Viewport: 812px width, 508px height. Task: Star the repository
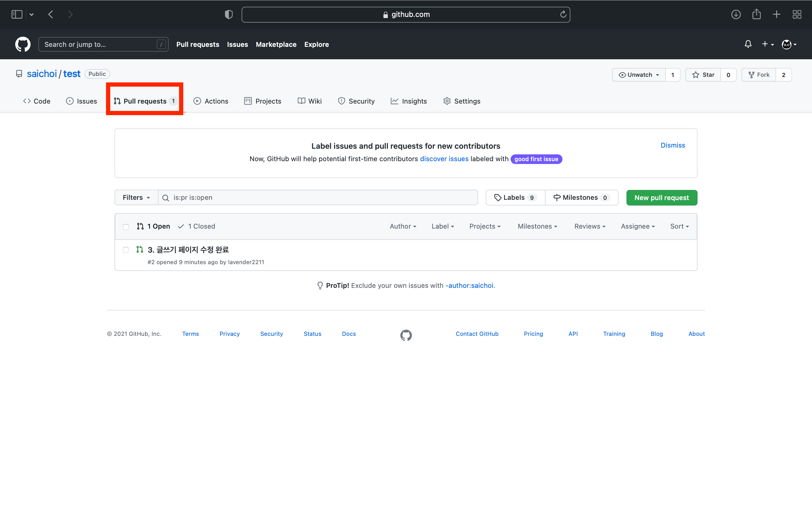point(703,75)
